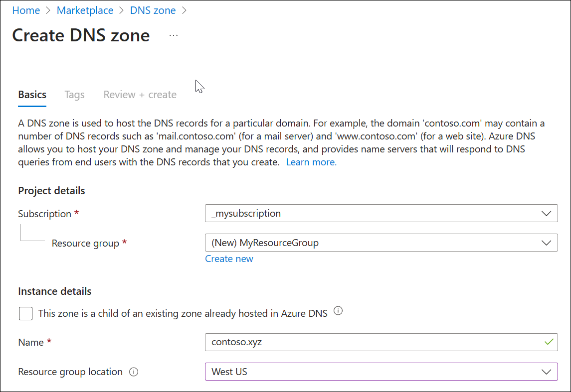Click the Create new link

(x=229, y=259)
